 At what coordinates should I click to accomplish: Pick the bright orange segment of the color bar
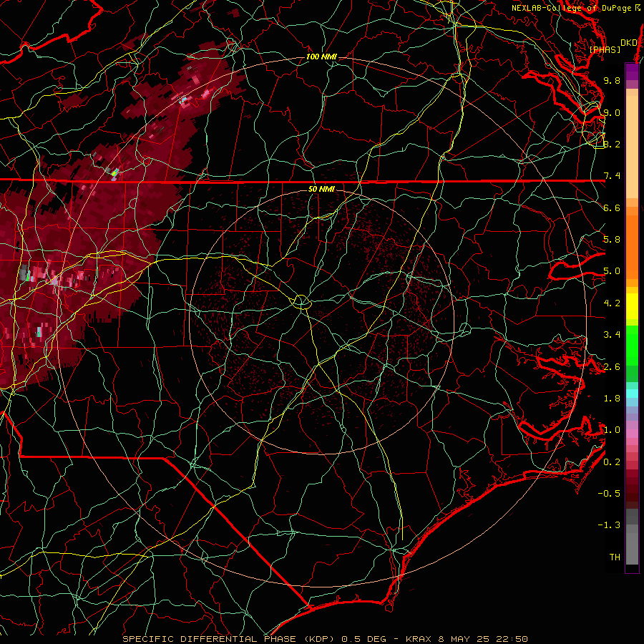[632, 246]
